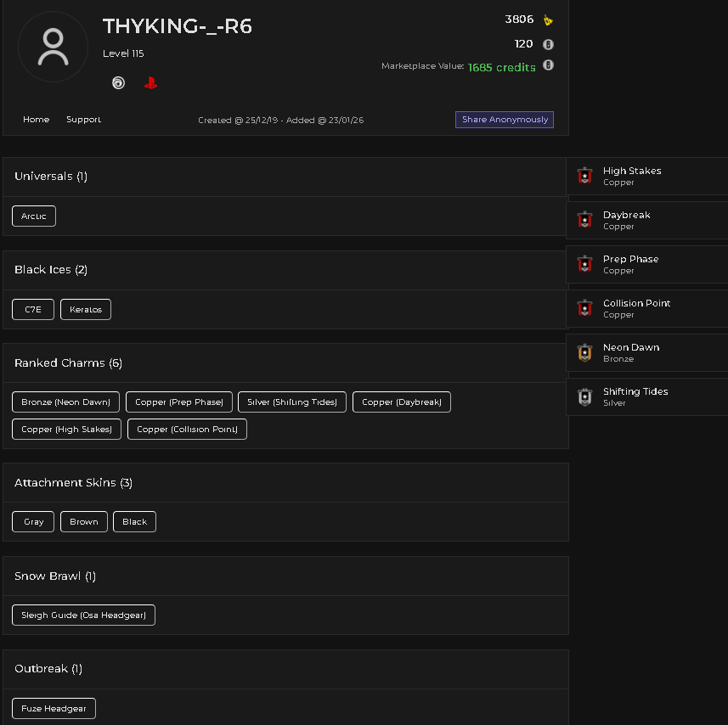The height and width of the screenshot is (725, 728).
Task: Click the red PlayStation platform icon
Action: point(150,83)
